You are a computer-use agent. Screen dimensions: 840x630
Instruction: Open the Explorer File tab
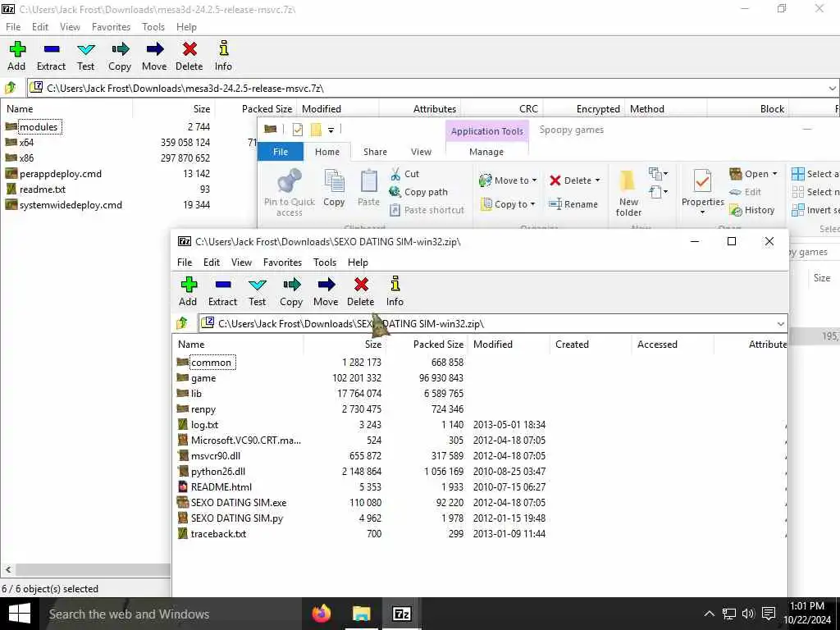(281, 152)
